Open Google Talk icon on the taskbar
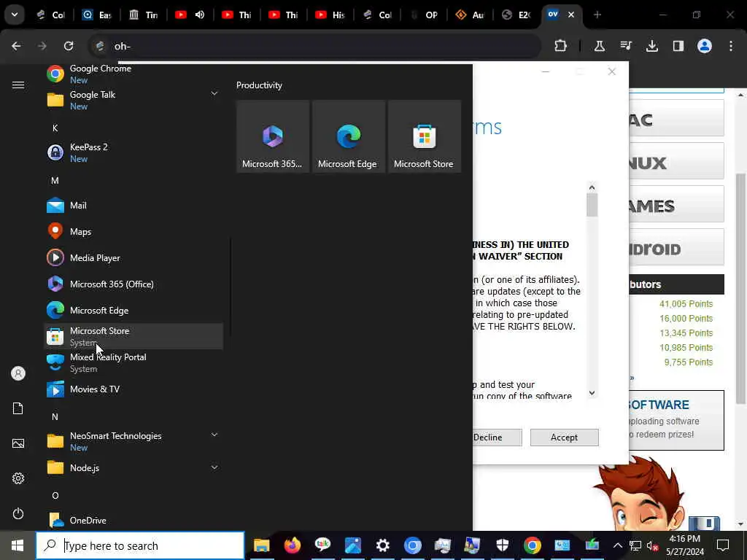Viewport: 747px width, 560px height. point(322,545)
